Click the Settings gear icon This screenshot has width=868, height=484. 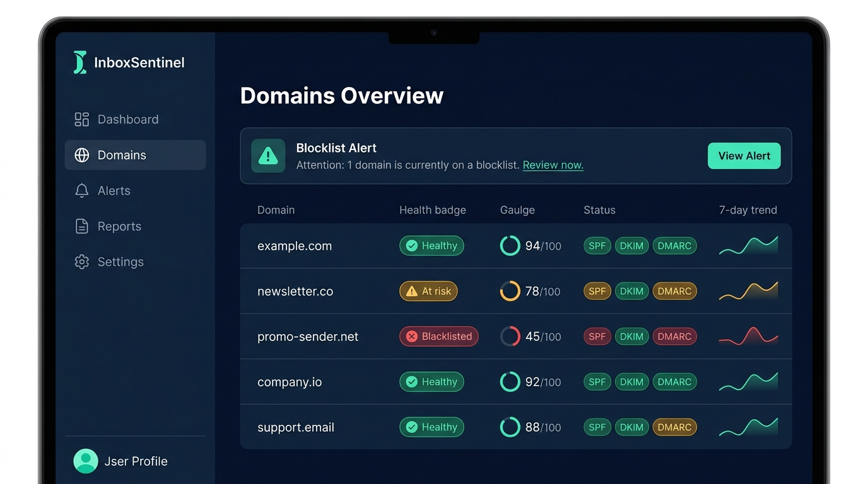tap(82, 262)
